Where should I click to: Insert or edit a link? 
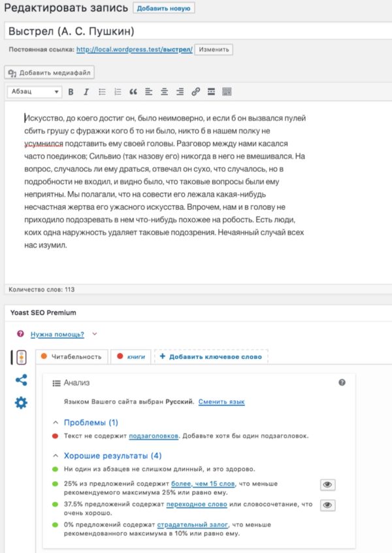pos(195,92)
